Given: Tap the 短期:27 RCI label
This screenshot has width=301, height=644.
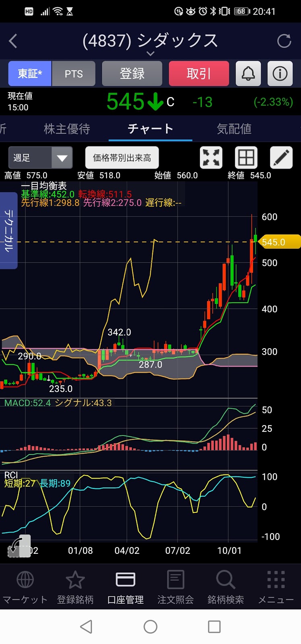Looking at the screenshot, I should pyautogui.click(x=20, y=483).
